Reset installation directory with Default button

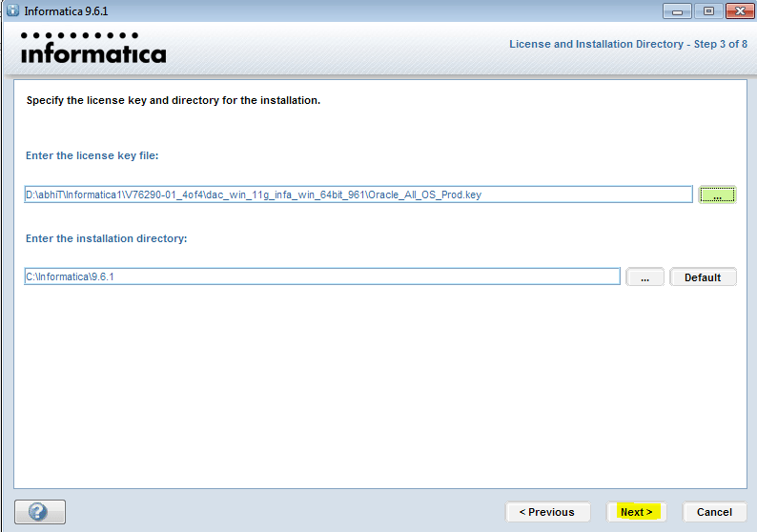pos(703,277)
